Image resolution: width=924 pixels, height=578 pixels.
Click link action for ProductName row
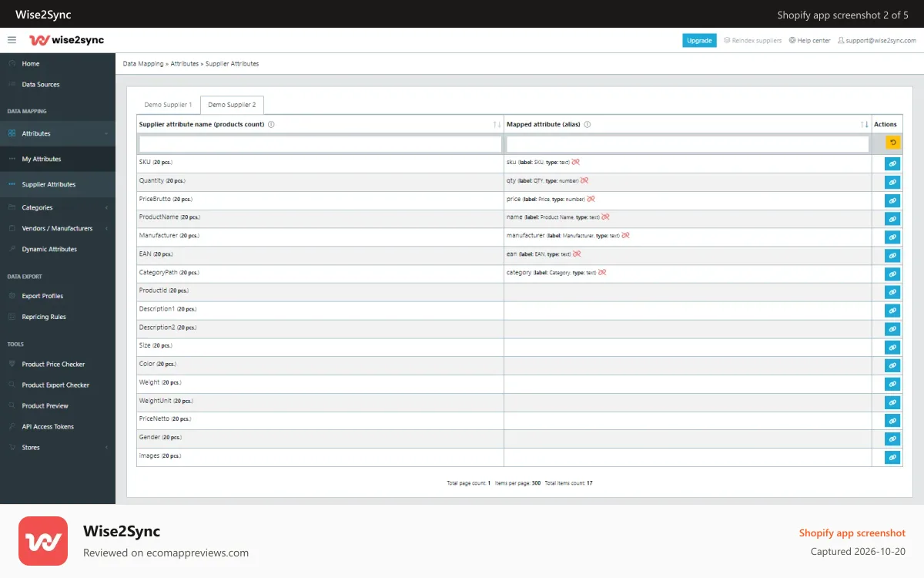pos(892,219)
